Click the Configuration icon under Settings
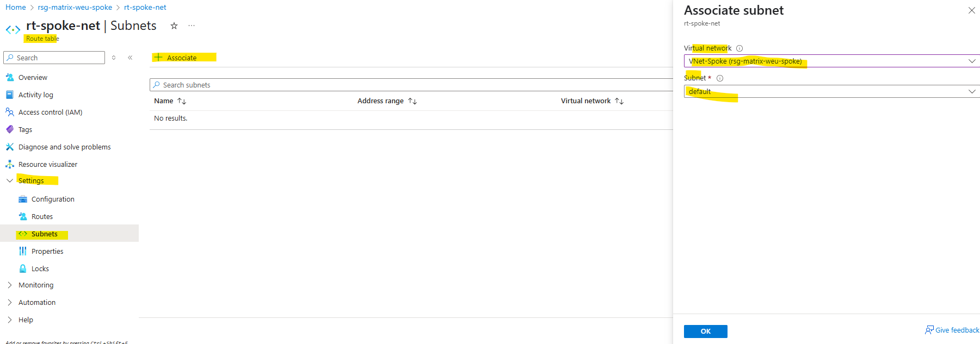 (23, 199)
